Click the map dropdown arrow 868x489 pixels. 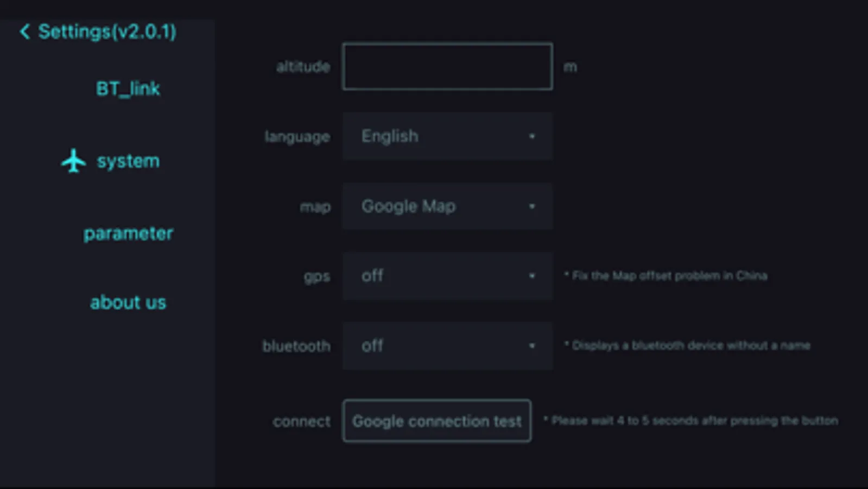click(x=532, y=206)
